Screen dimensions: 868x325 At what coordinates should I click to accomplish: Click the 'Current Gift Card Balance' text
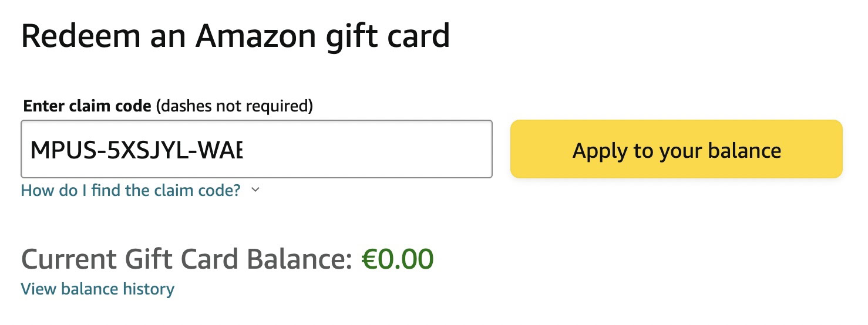[x=186, y=259]
